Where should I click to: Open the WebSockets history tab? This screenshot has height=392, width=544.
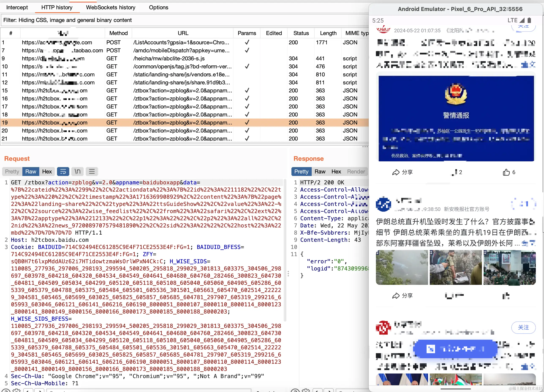(111, 7)
